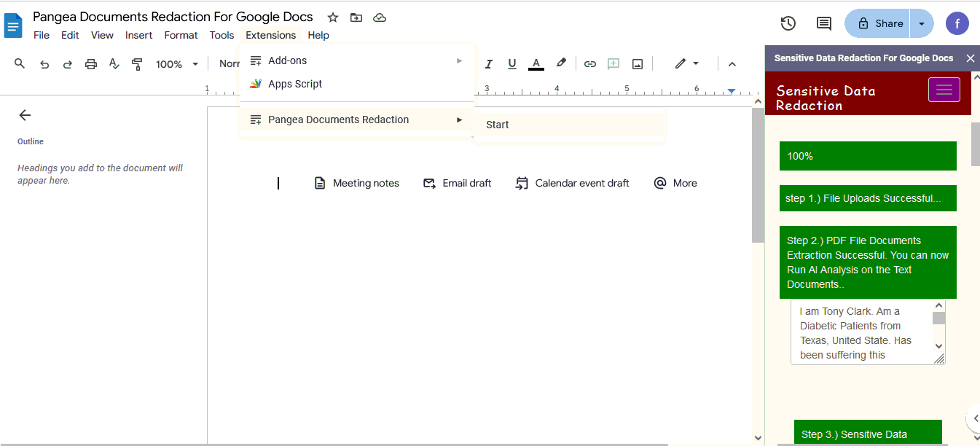Expand the side panel chevron

click(975, 418)
